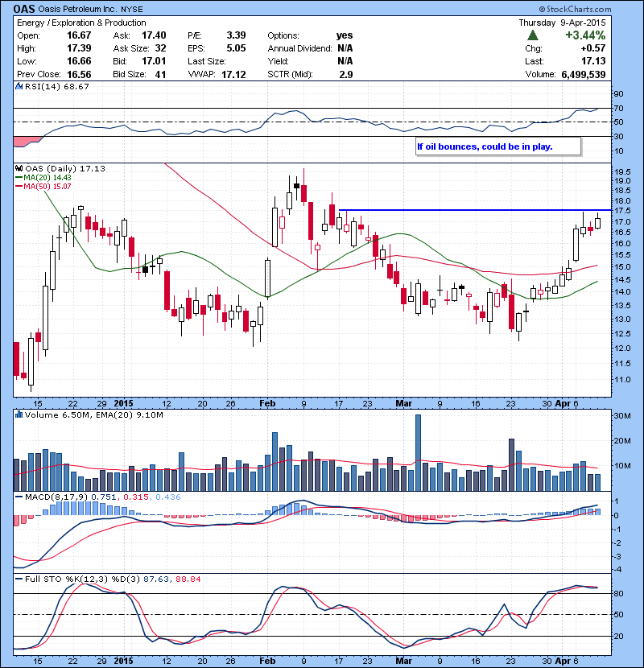Click the StockCharts.com watermark text

575,9
